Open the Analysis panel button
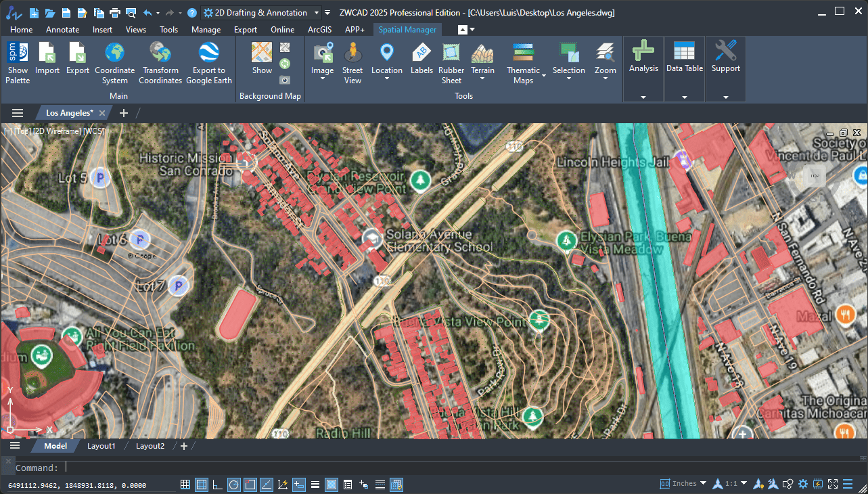This screenshot has height=494, width=868. pos(643,69)
